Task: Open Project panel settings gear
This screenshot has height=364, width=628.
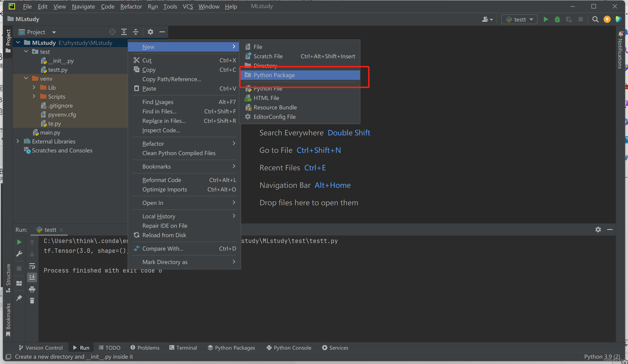Action: (x=150, y=32)
